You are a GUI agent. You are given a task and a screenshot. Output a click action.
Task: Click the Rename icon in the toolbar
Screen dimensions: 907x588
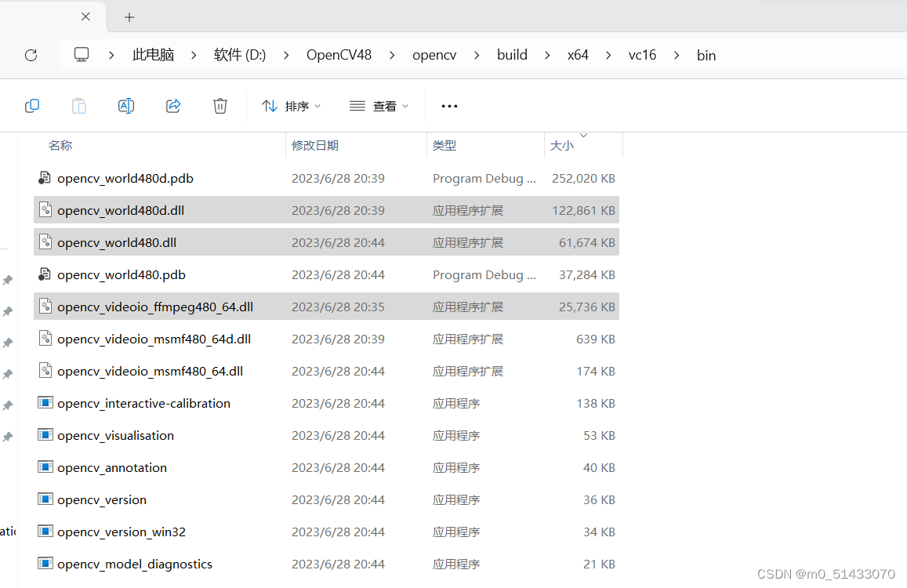[x=126, y=106]
